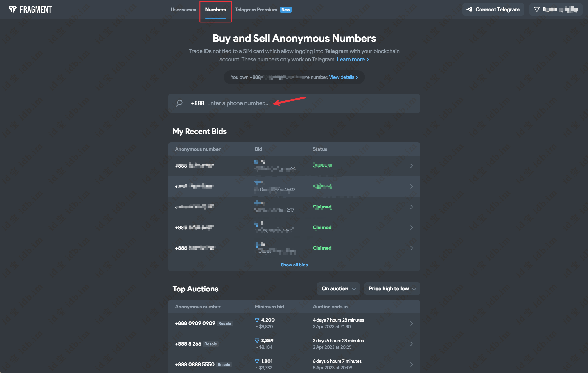Click the Bid column header
The height and width of the screenshot is (373, 588).
[x=258, y=149]
